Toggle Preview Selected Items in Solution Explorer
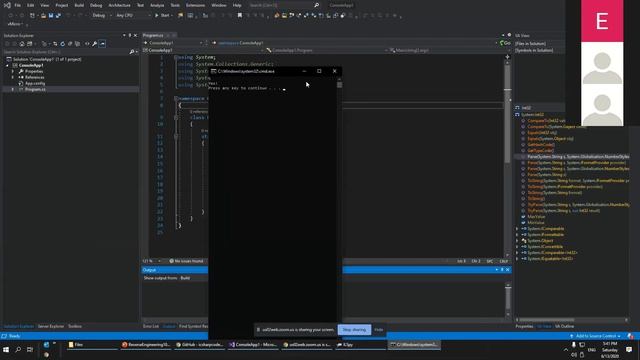The width and height of the screenshot is (640, 360). pos(102,44)
